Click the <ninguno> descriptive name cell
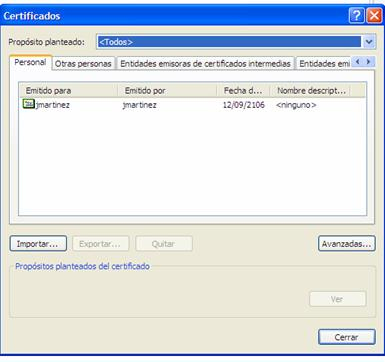Screen dimensions: 385x362 click(x=296, y=105)
